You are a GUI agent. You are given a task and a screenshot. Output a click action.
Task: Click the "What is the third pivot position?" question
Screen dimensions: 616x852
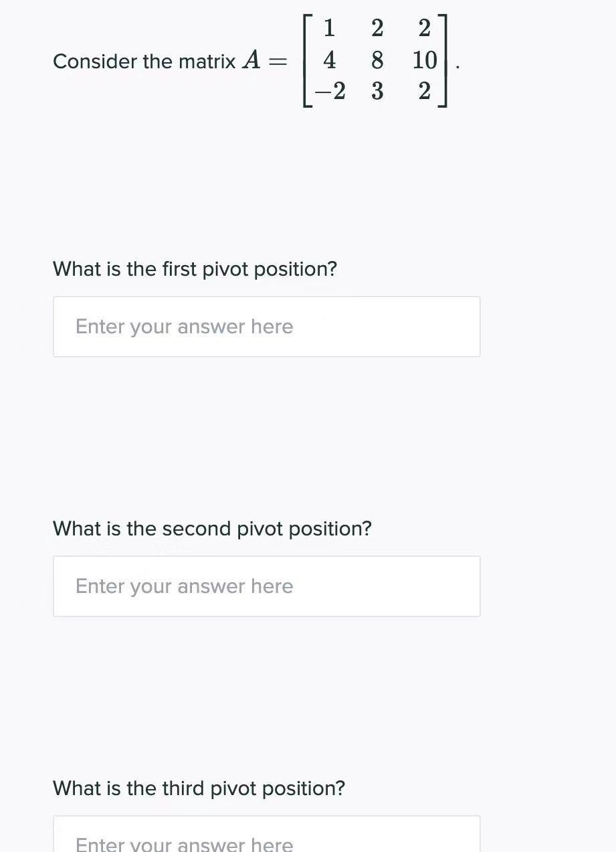(199, 788)
